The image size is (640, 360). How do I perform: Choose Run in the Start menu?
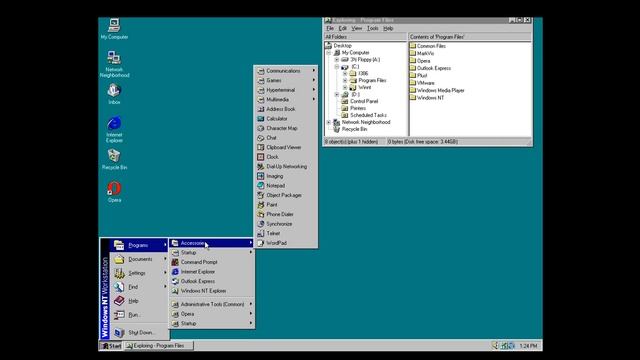click(x=139, y=315)
